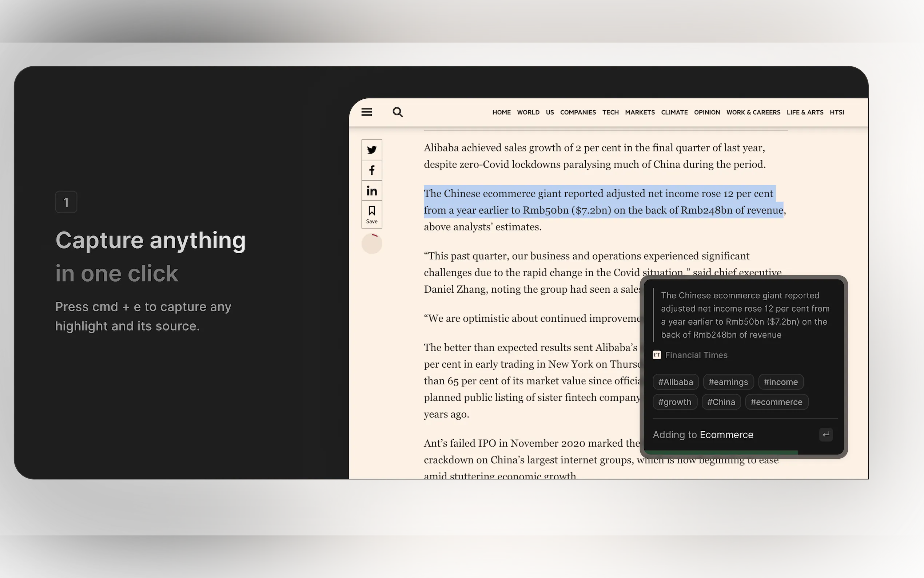924x578 pixels.
Task: Select the #China tag
Action: pyautogui.click(x=721, y=402)
